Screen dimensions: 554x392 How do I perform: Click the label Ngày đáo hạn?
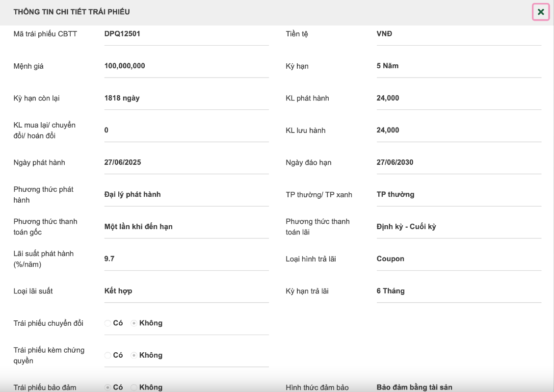[309, 162]
